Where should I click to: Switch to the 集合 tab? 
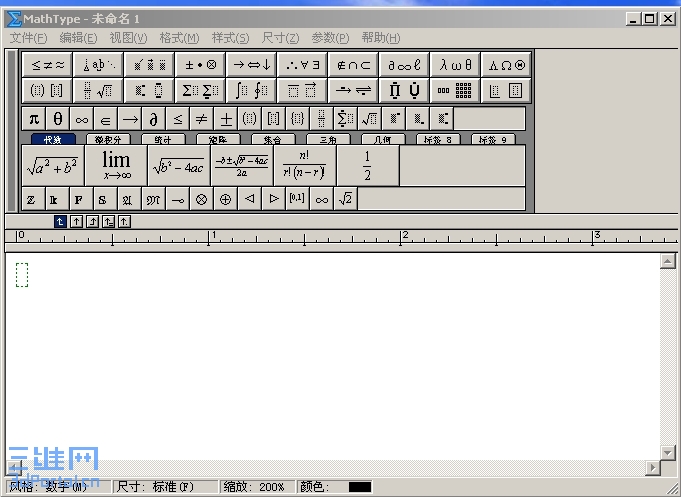pyautogui.click(x=273, y=139)
